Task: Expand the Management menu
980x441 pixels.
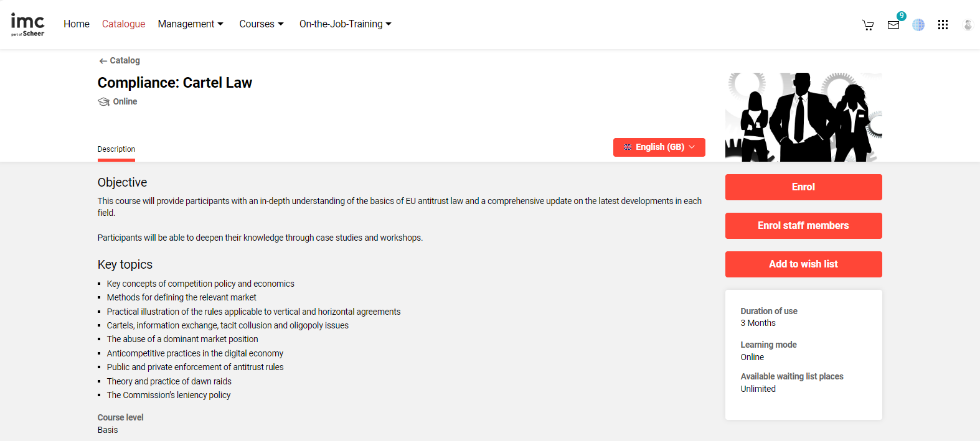Action: [191, 24]
